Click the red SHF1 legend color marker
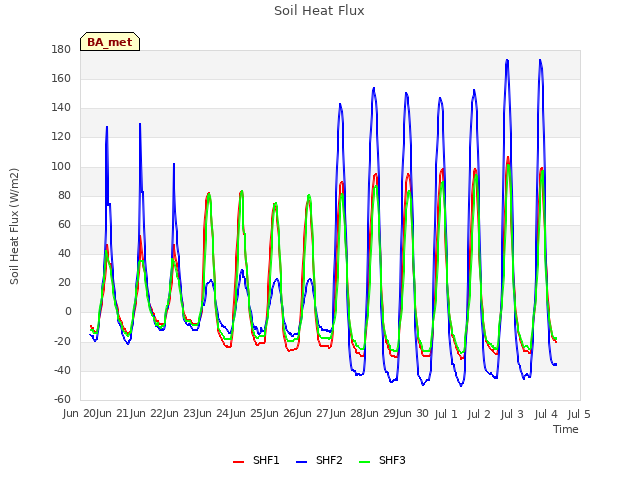Screen dimensions: 640x480 pos(238,462)
